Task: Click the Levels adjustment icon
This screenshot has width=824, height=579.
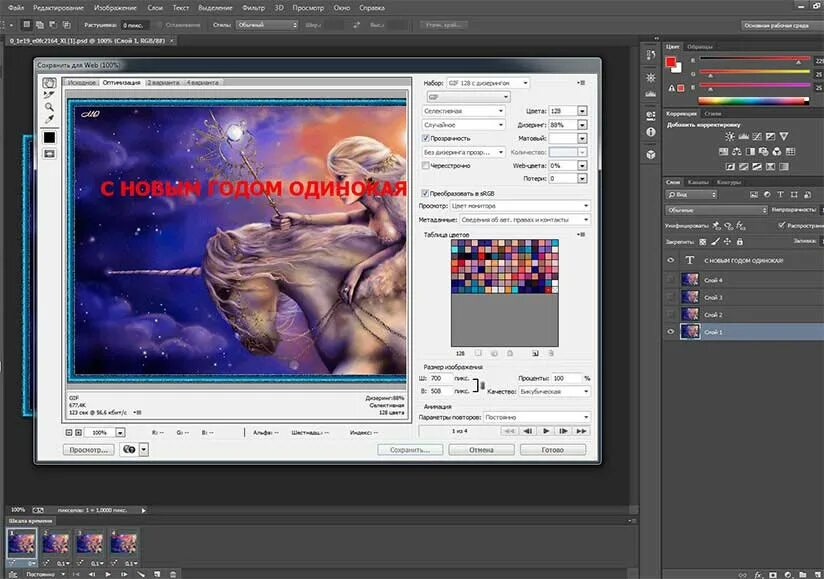Action: tap(743, 137)
